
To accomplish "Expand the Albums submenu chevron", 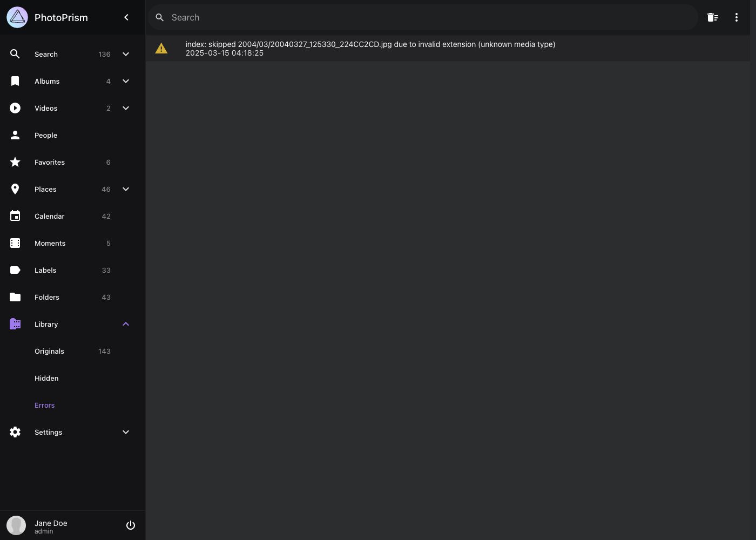I will click(126, 81).
